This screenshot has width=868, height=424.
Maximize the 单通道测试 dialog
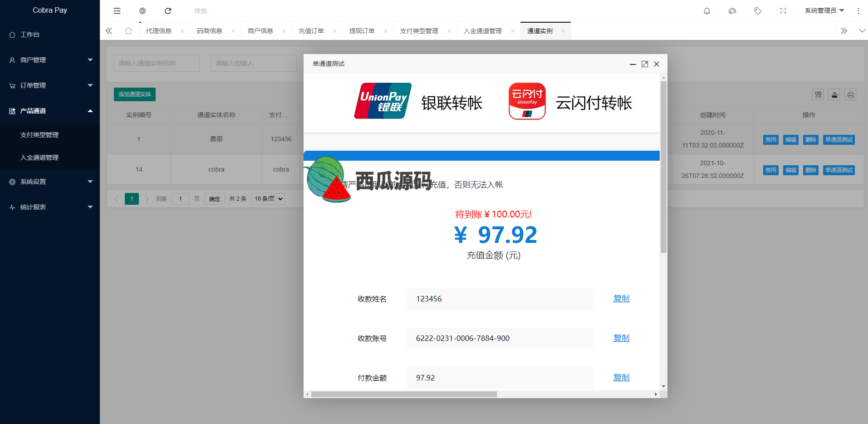(645, 64)
